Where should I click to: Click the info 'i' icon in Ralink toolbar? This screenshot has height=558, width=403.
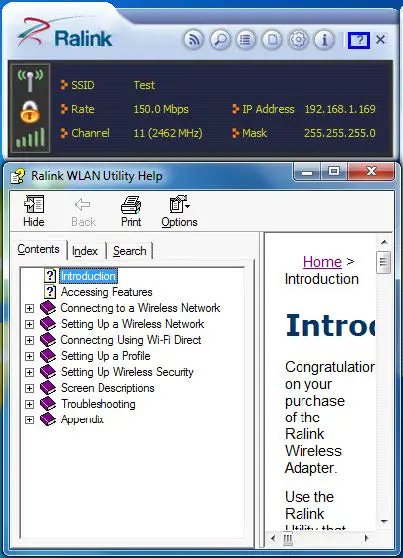[324, 40]
